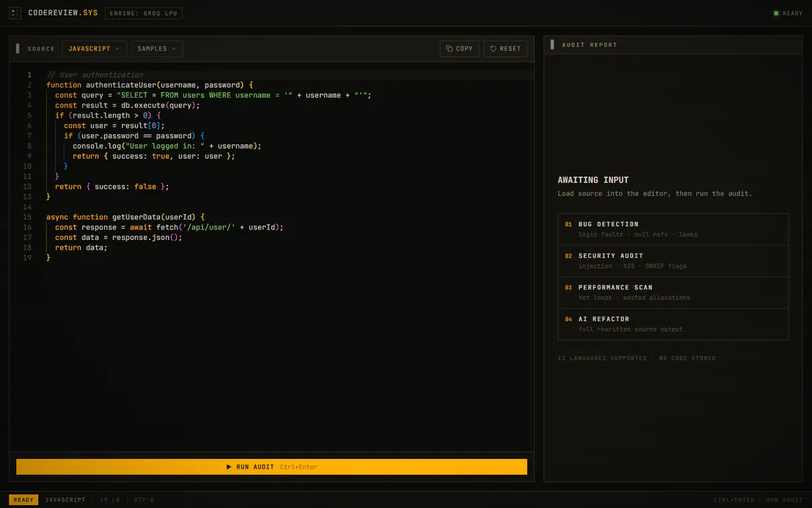Click the CODEREVIEW.SYS title text

click(63, 14)
